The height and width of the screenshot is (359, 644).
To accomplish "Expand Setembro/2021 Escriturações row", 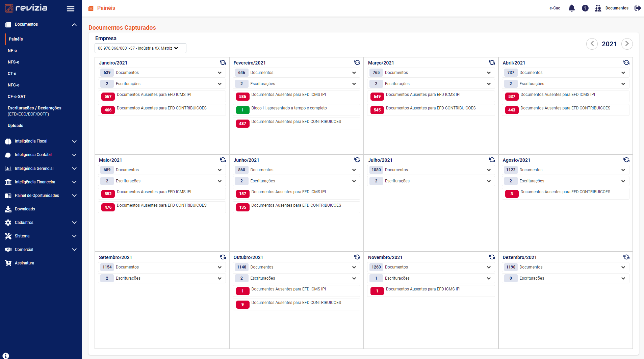I will tap(162, 278).
